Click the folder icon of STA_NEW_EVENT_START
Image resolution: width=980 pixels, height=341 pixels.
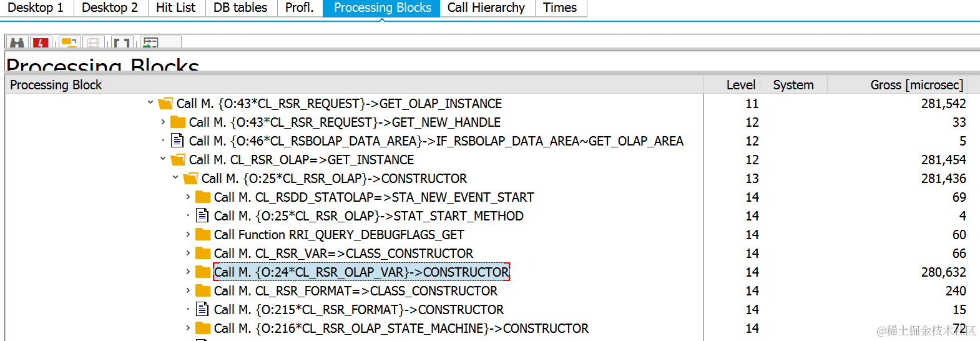click(203, 197)
